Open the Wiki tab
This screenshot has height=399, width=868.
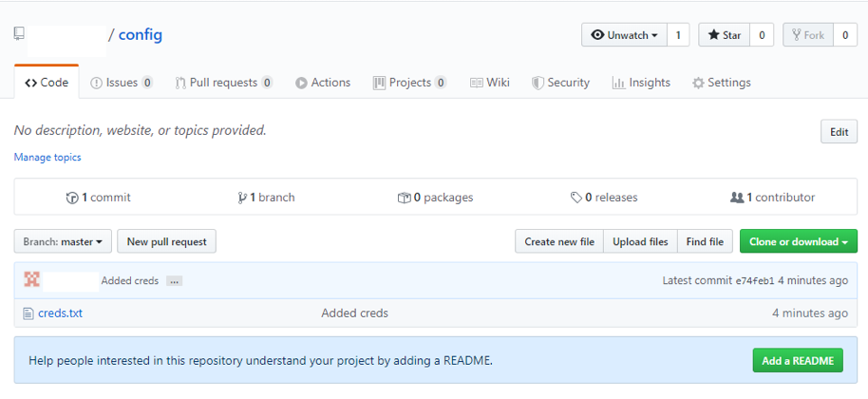pos(490,83)
